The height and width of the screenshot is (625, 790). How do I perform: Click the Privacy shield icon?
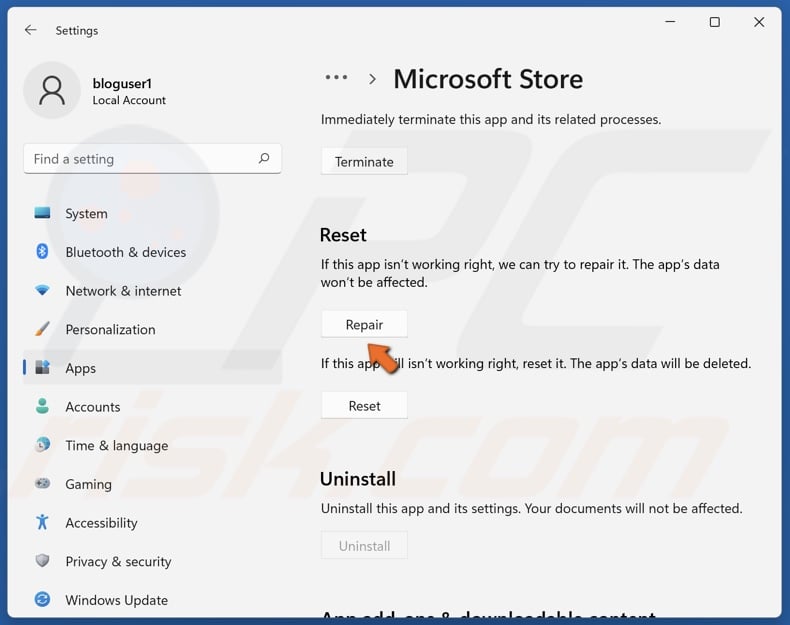tap(42, 561)
